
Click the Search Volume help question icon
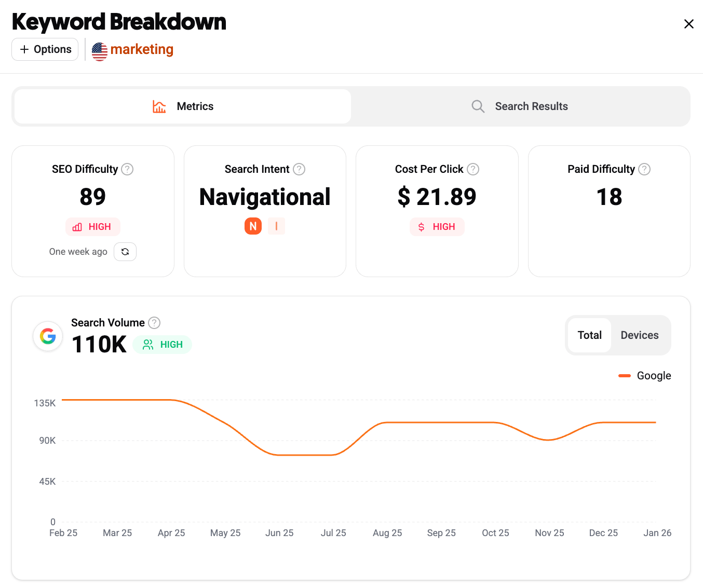click(x=154, y=323)
